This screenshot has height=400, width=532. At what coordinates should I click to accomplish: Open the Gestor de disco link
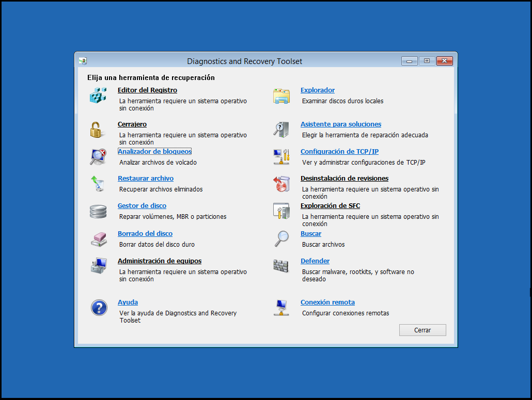(142, 206)
